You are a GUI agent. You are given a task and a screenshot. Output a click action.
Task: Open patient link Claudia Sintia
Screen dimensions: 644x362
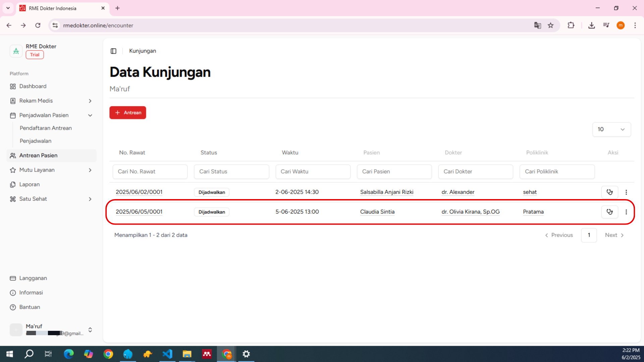[377, 212]
